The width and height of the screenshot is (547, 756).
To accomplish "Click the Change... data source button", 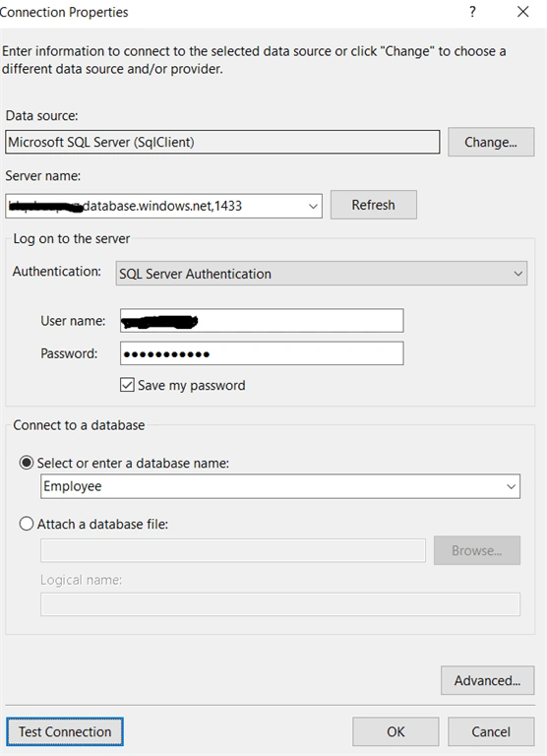I will [491, 142].
